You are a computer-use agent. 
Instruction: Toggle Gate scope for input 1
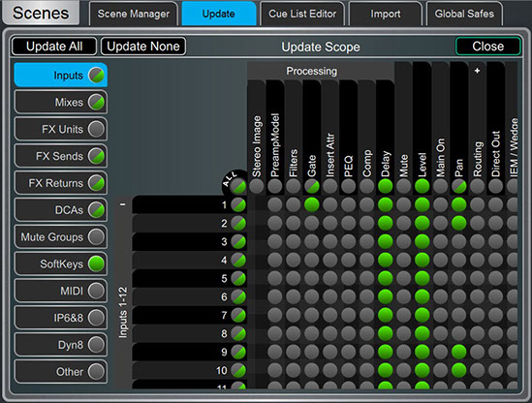tap(311, 204)
